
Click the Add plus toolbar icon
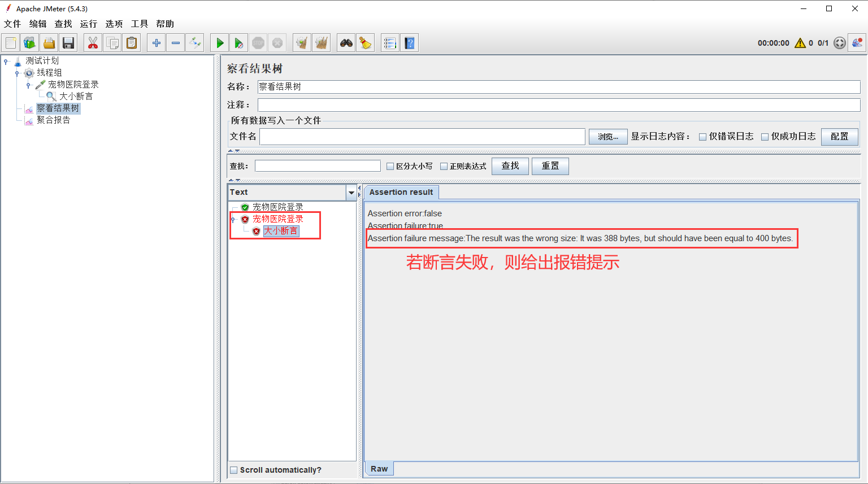point(157,43)
